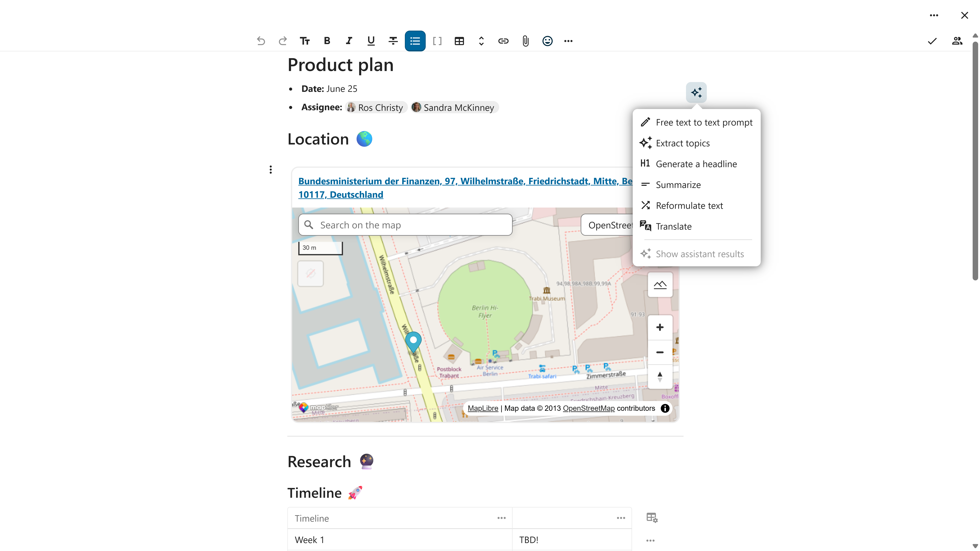Insert a table from the toolbar

click(x=459, y=41)
